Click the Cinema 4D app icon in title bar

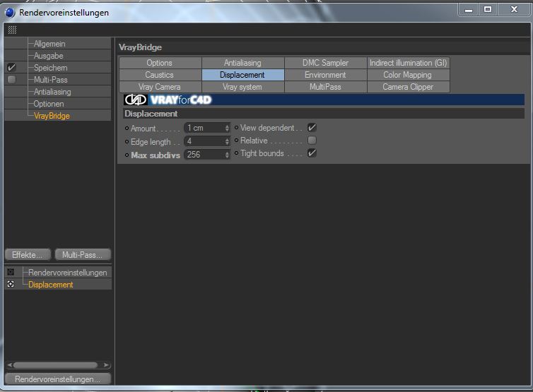(x=10, y=13)
